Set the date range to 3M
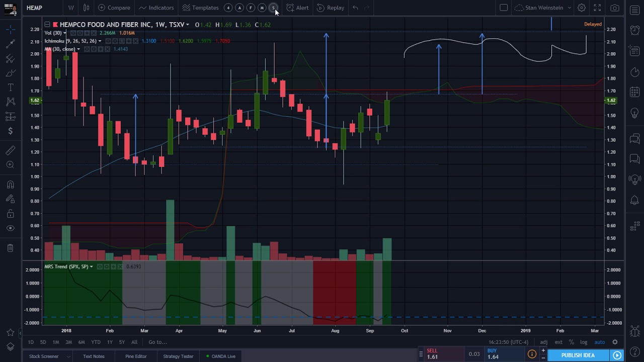The width and height of the screenshot is (644, 362). [x=68, y=342]
